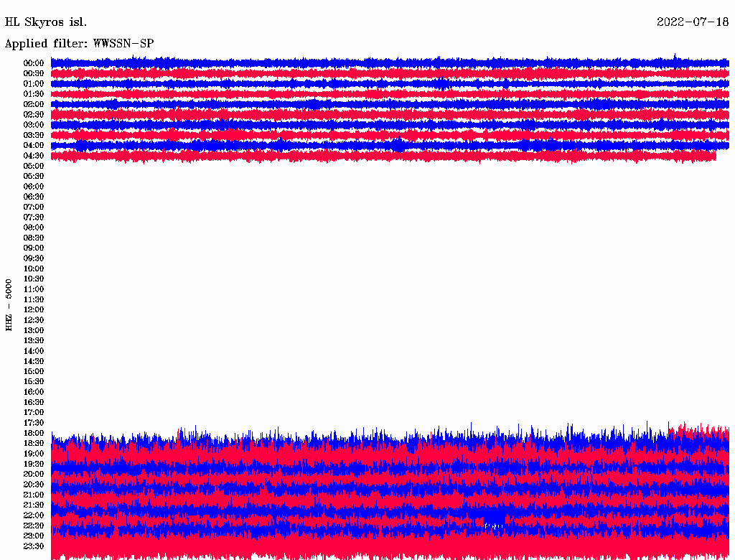This screenshot has height=560, width=735.
Task: Select the 15:30 time label
Action: [34, 381]
